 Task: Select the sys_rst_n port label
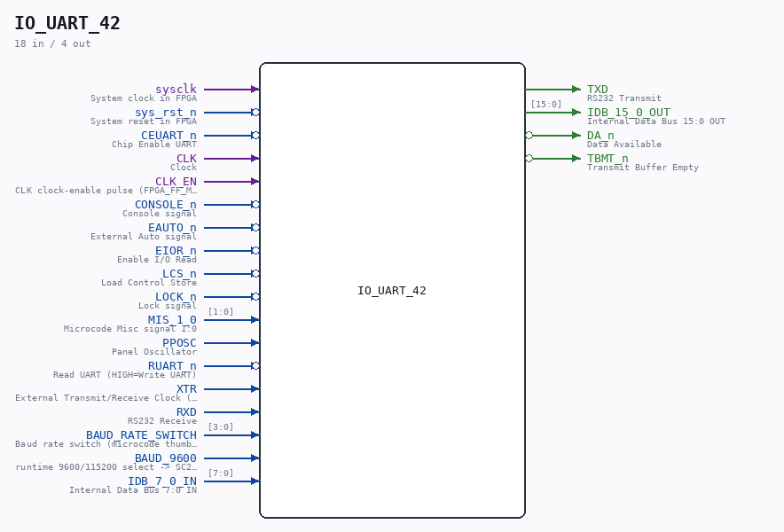166,112
